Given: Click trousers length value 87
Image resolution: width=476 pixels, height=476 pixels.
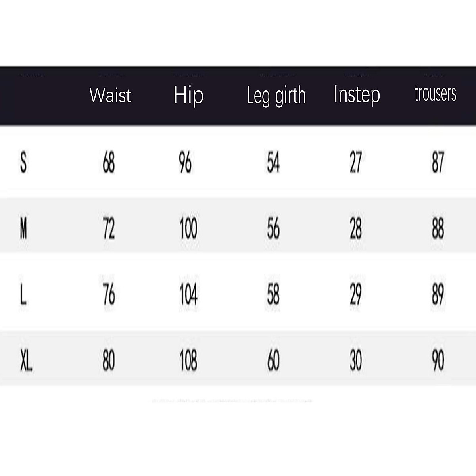Looking at the screenshot, I should point(438,162).
